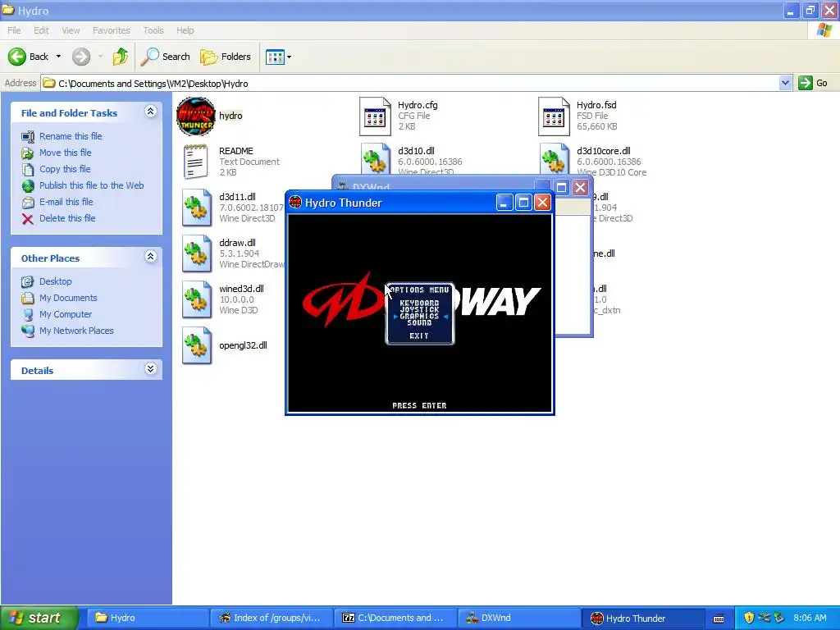840x630 pixels.
Task: Switch to DXWnd taskbar button
Action: 519,618
